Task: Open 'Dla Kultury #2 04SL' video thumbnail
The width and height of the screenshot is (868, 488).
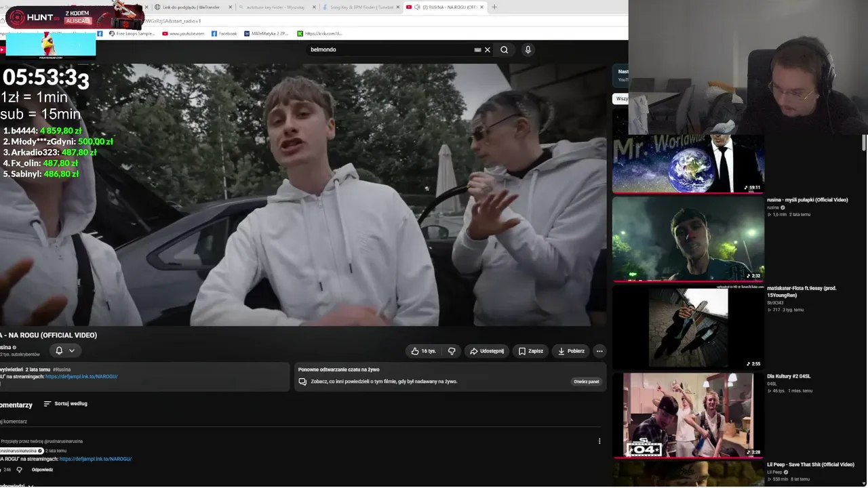Action: (x=688, y=415)
